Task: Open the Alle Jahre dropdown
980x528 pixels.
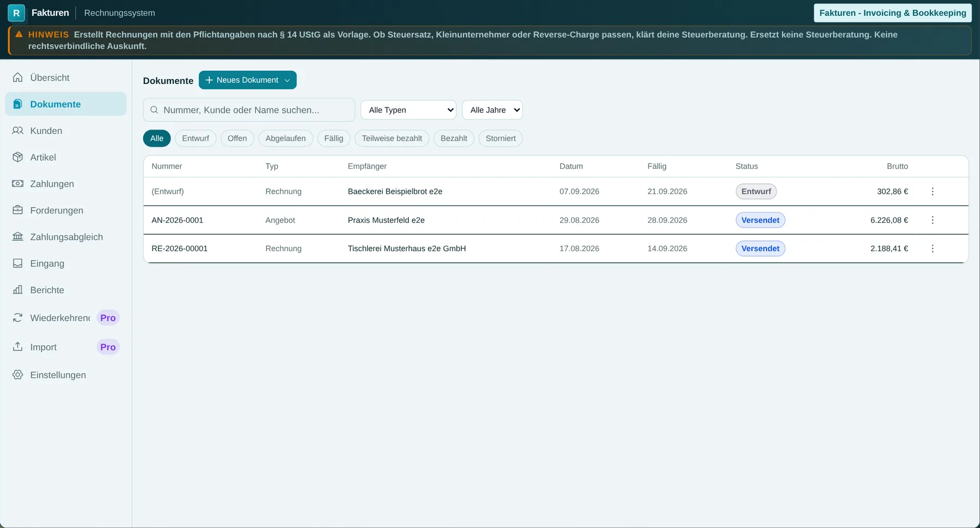Action: point(492,110)
